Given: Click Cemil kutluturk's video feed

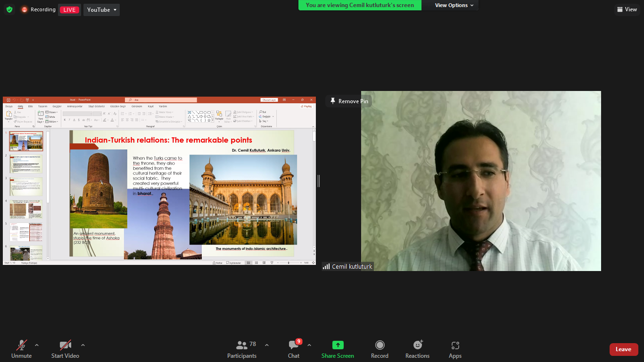Looking at the screenshot, I should (481, 189).
